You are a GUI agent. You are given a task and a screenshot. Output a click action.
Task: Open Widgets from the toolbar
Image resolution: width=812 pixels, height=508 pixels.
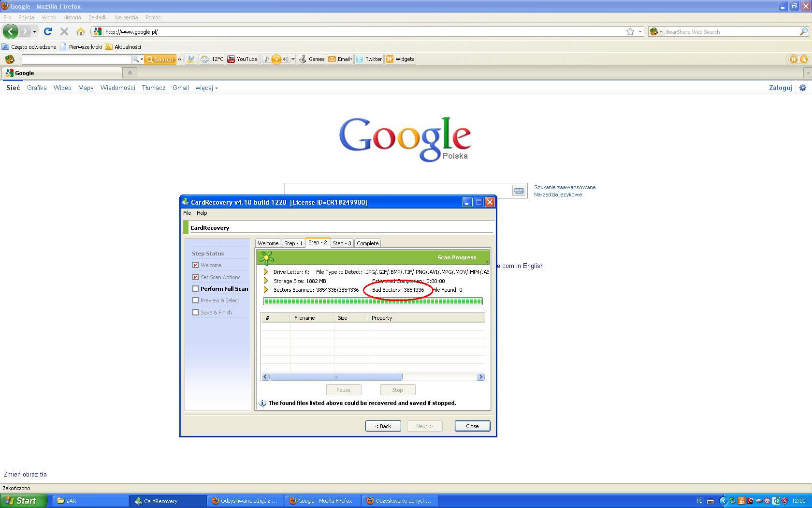pyautogui.click(x=400, y=59)
